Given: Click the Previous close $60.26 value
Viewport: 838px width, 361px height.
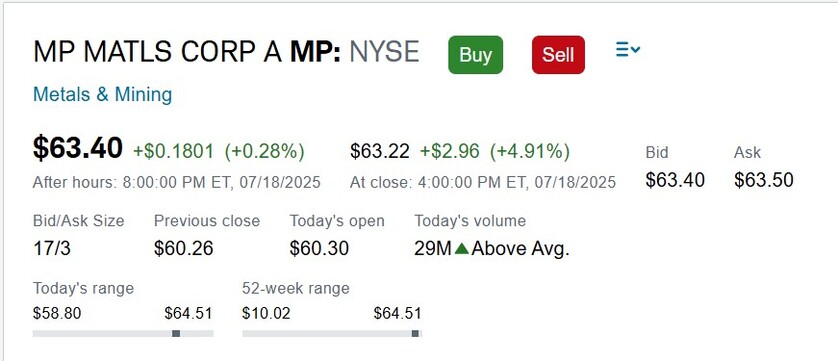Looking at the screenshot, I should 183,248.
